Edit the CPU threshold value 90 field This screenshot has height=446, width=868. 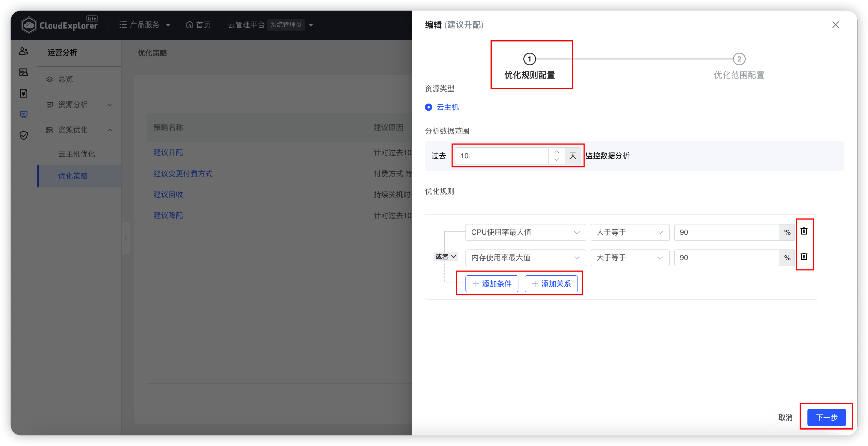[727, 232]
